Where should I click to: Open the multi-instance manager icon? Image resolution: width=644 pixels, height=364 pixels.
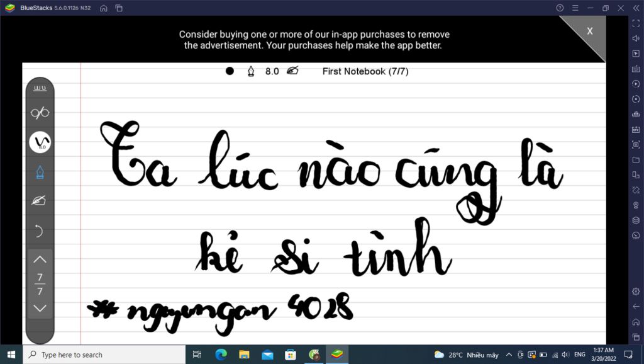tap(636, 114)
